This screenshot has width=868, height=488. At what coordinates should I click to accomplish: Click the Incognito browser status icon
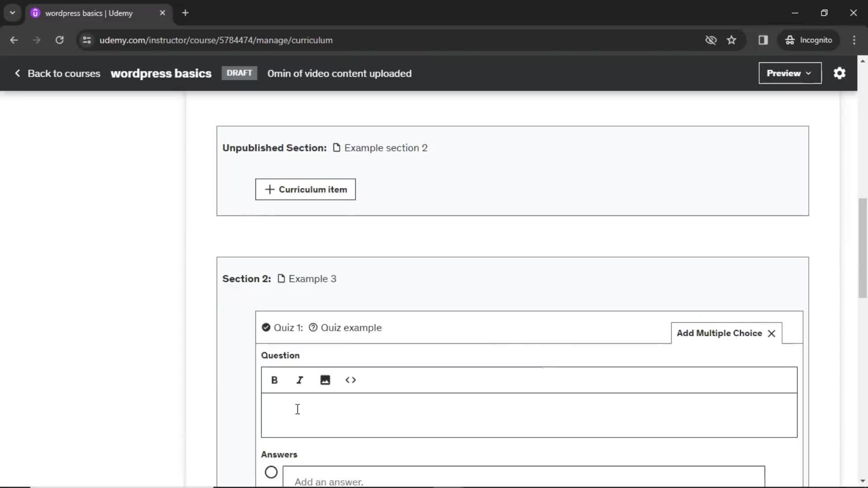pyautogui.click(x=789, y=41)
